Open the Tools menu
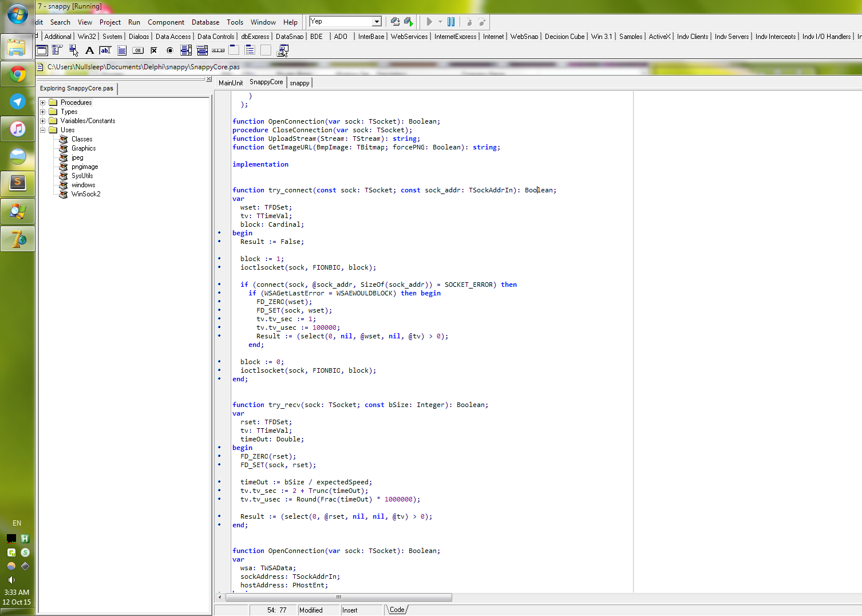Viewport: 862px width, 616px height. click(x=235, y=22)
